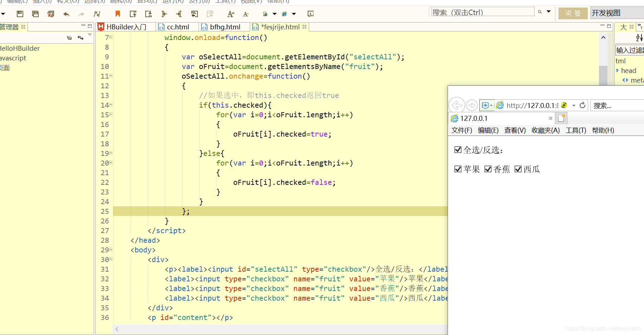Click the magnifier search icon beside search box

coord(540,12)
